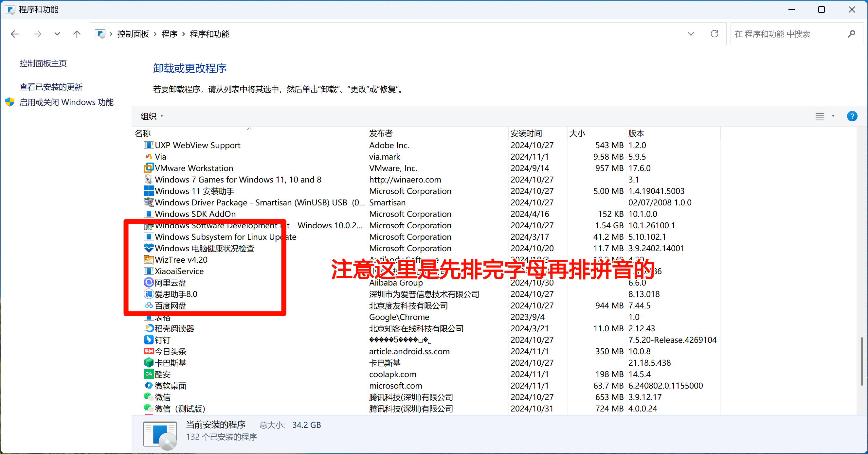Select Windows 电脑健康状况检查 icon
Screen dimensions: 868x454
149,248
